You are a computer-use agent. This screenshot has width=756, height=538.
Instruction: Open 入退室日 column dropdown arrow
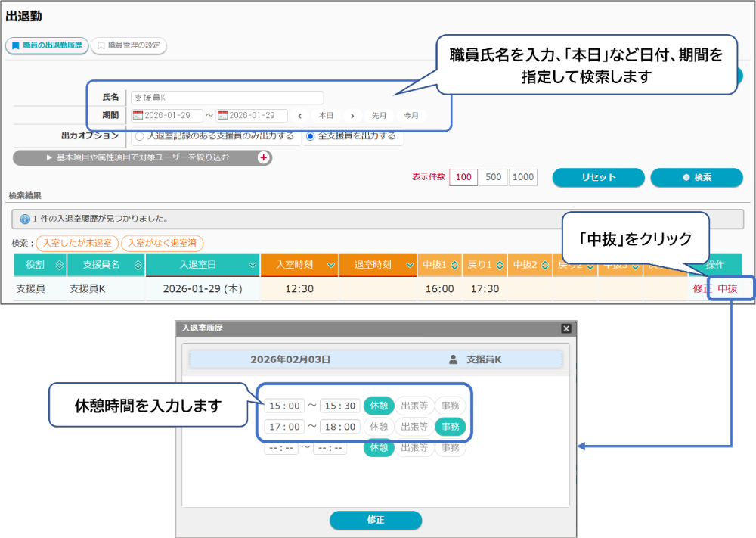[252, 266]
